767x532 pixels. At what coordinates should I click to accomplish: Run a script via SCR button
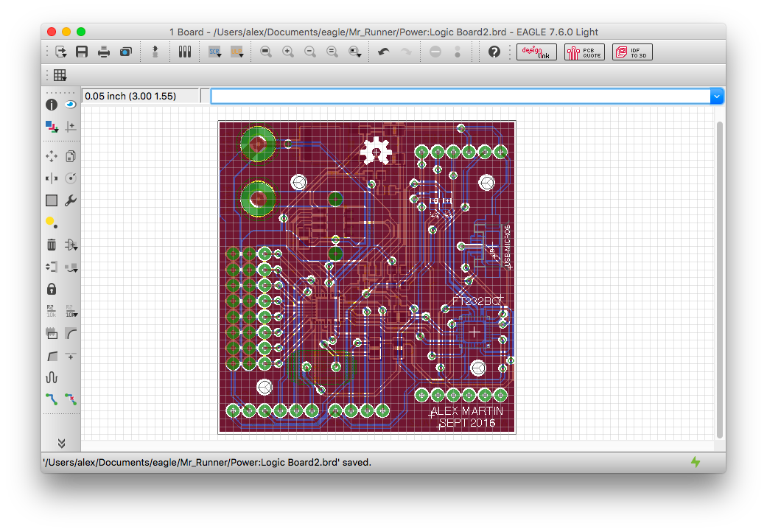(214, 52)
